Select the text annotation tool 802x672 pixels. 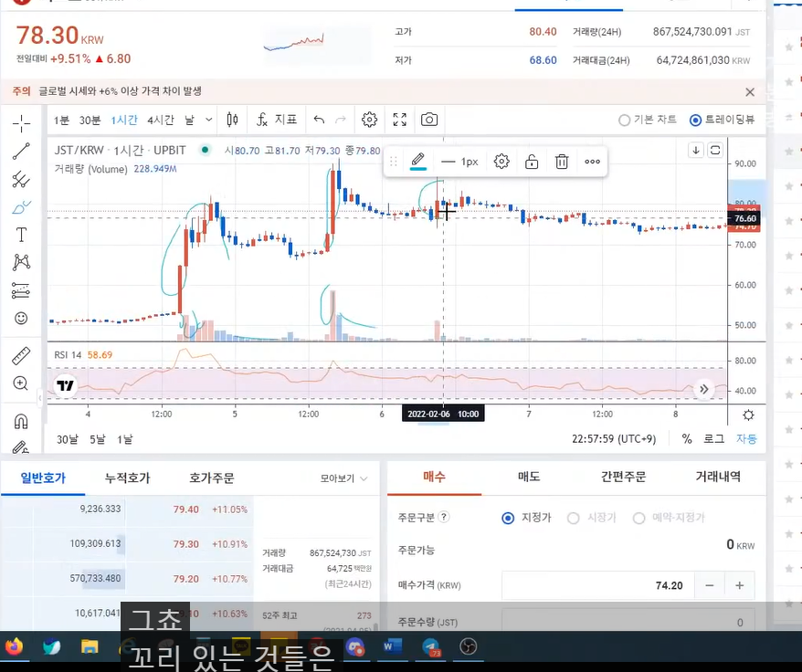pos(21,235)
